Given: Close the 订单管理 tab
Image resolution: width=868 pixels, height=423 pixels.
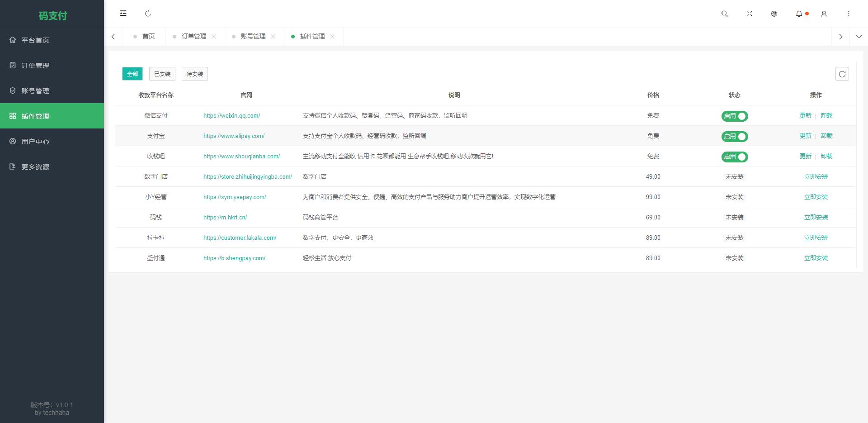Looking at the screenshot, I should click(215, 37).
